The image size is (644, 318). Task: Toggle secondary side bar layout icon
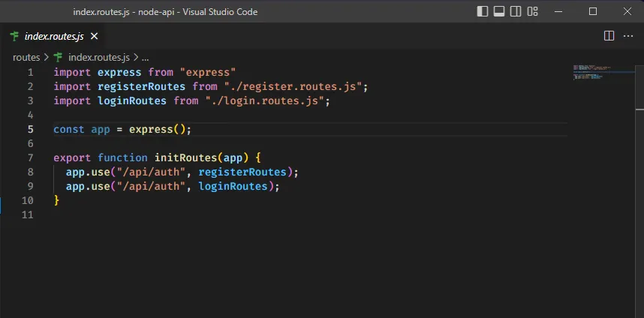point(516,11)
